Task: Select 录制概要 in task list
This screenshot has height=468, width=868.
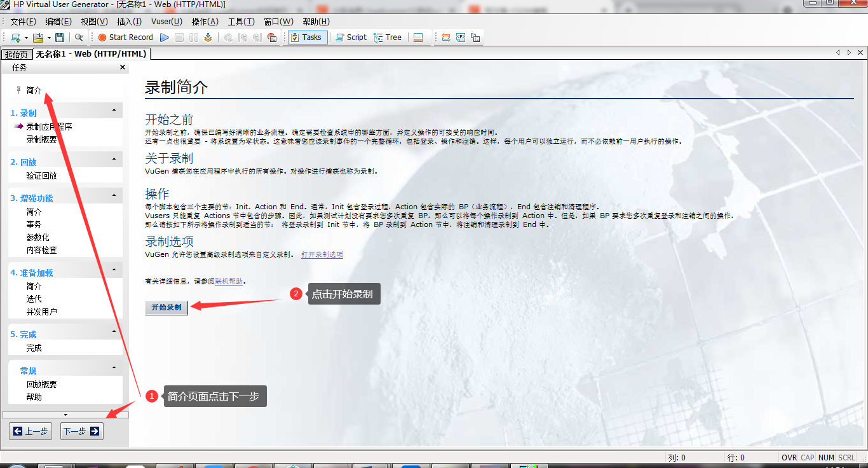Action: [x=41, y=139]
